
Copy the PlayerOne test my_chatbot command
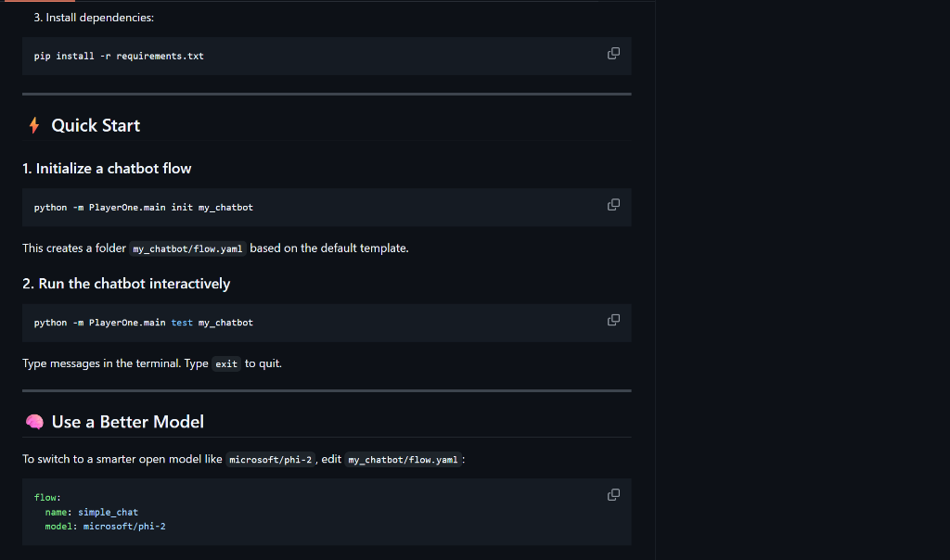click(613, 320)
